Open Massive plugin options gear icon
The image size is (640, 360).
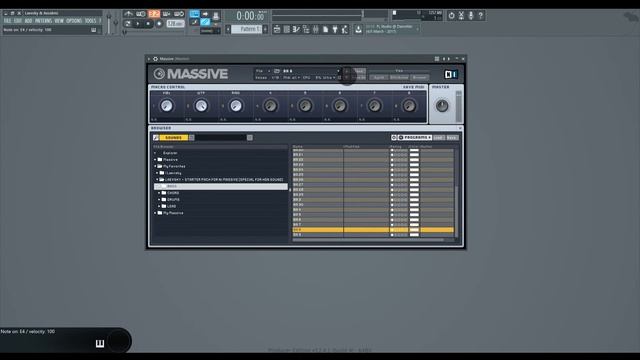(x=156, y=59)
